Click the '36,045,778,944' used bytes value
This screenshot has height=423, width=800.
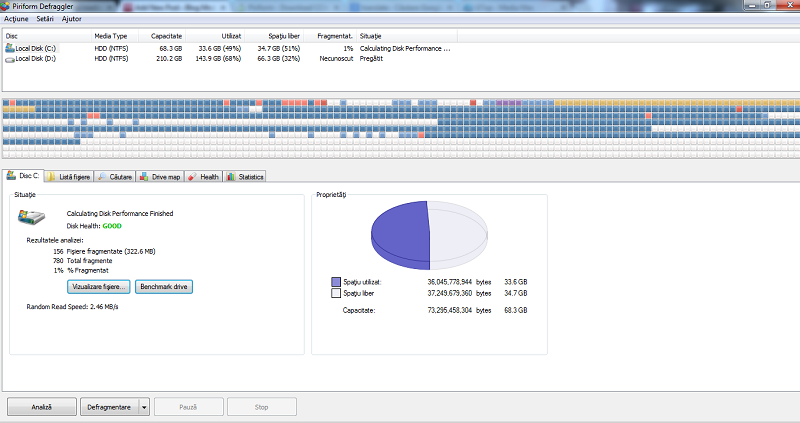click(x=449, y=282)
